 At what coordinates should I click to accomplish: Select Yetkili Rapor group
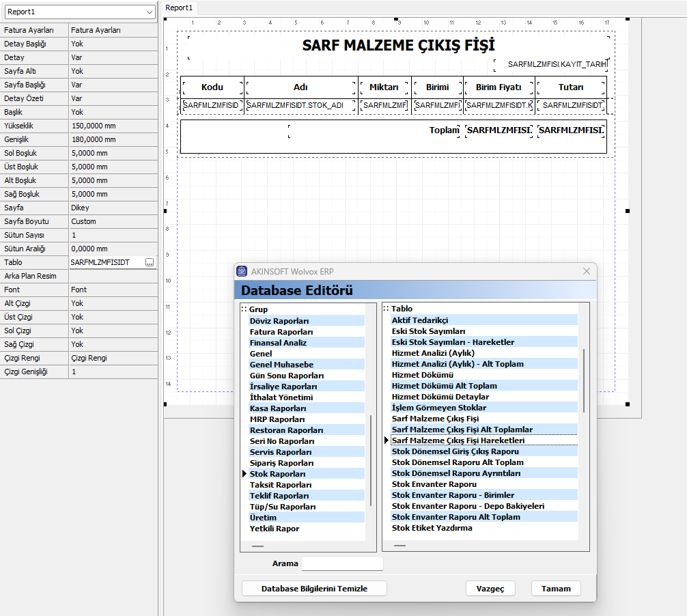pos(307,529)
